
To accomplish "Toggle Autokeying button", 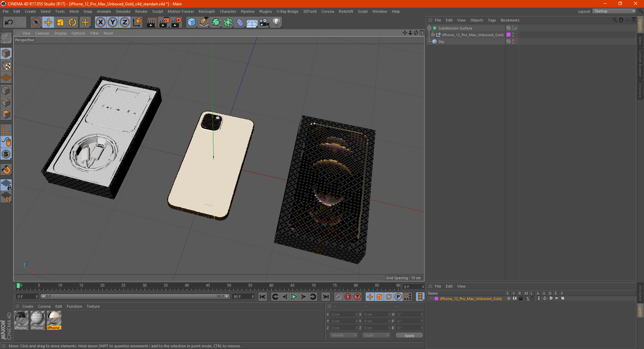I will click(348, 297).
